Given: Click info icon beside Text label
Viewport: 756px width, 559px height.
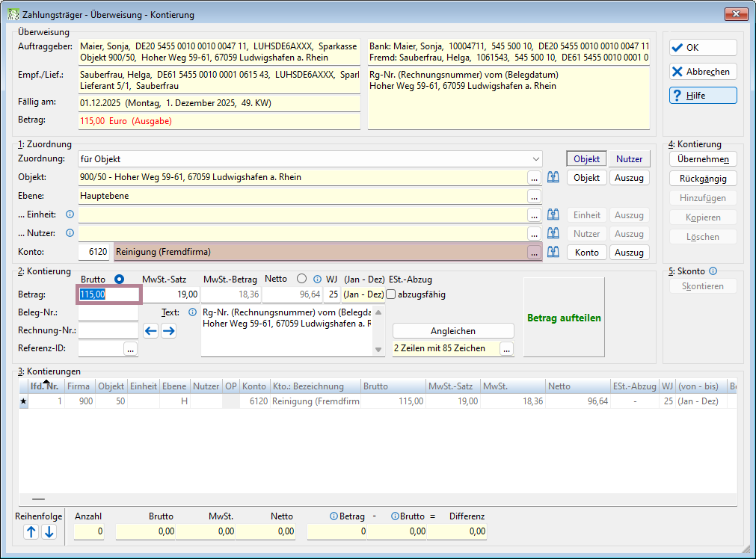Looking at the screenshot, I should (x=192, y=312).
